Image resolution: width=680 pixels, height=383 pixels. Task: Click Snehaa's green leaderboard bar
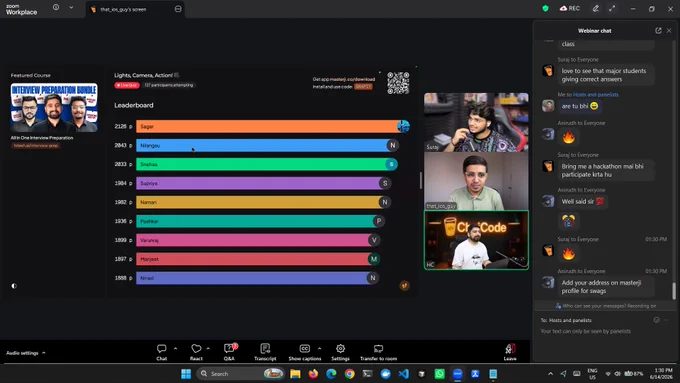coord(267,164)
